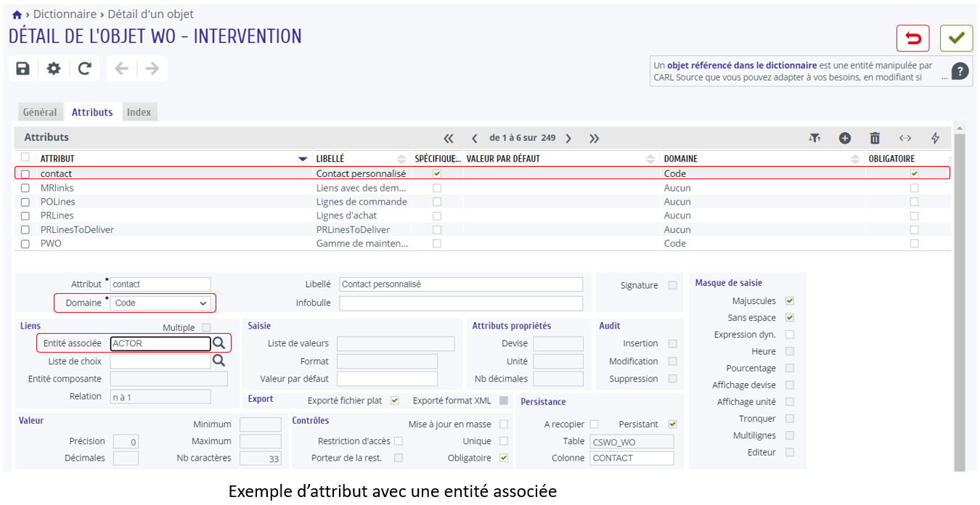Screen dimensions: 980x505
Task: Enable the Multilignes checkbox
Action: (790, 435)
